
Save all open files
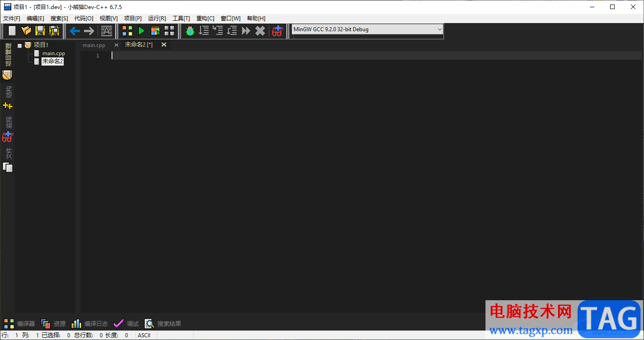coord(54,31)
